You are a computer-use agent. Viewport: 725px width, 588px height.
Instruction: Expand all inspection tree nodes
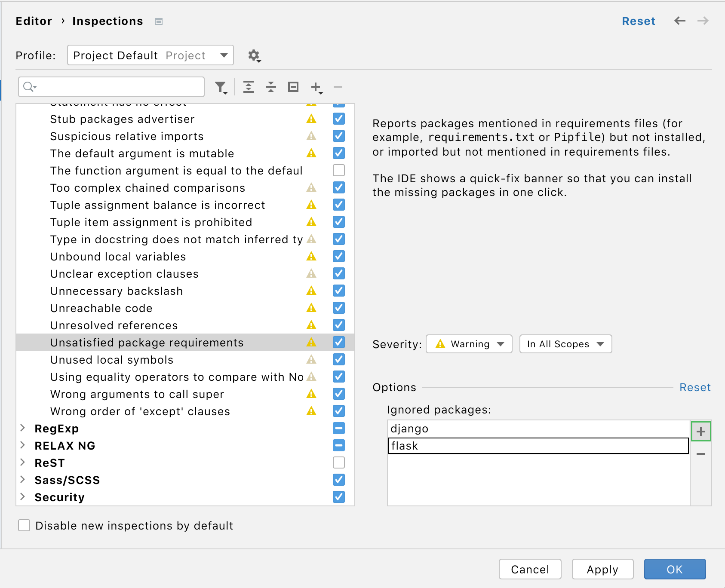click(249, 87)
